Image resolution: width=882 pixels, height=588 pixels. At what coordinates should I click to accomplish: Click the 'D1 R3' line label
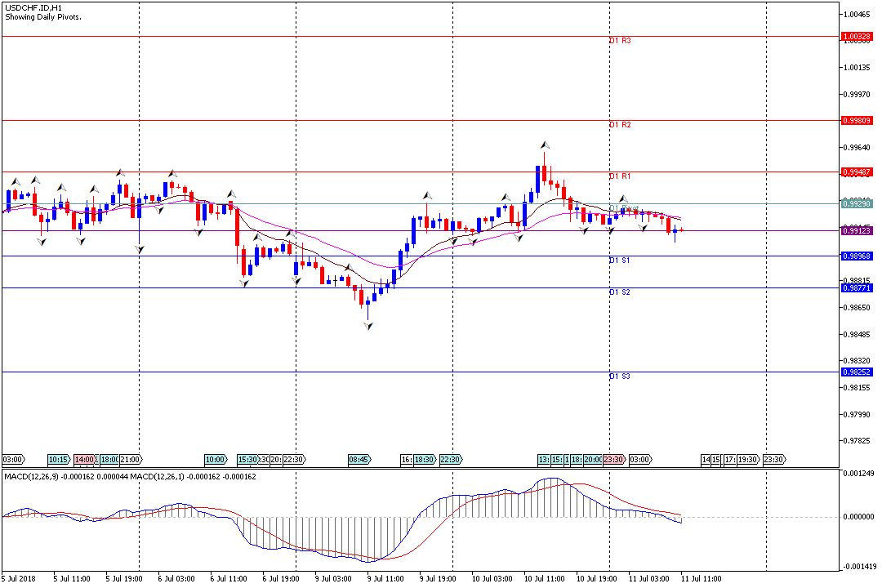pyautogui.click(x=620, y=41)
